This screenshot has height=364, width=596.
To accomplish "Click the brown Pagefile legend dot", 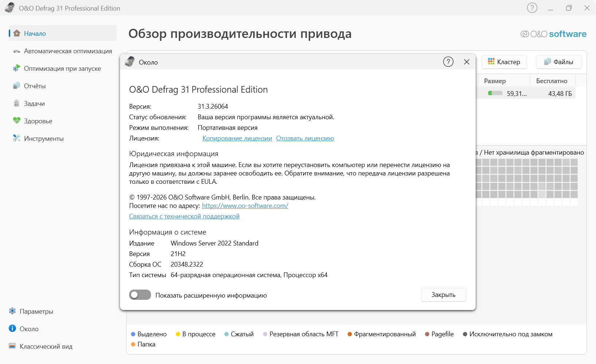I will click(427, 334).
